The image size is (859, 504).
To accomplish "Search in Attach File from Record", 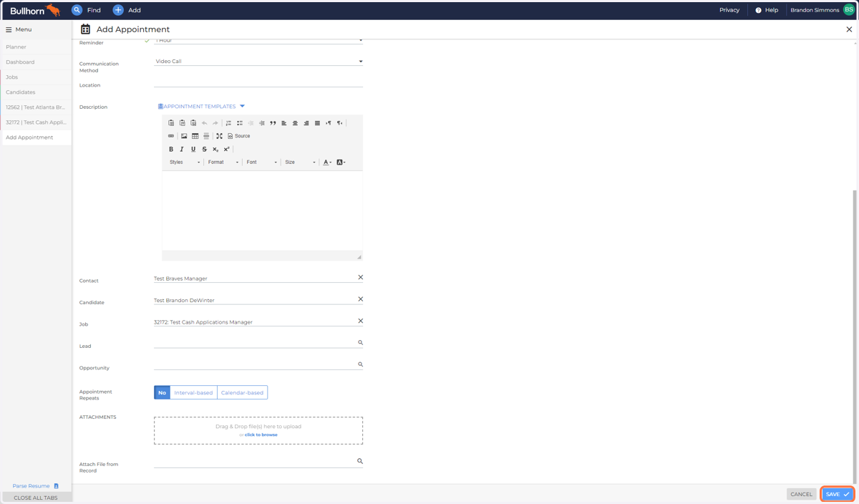I will (x=258, y=462).
